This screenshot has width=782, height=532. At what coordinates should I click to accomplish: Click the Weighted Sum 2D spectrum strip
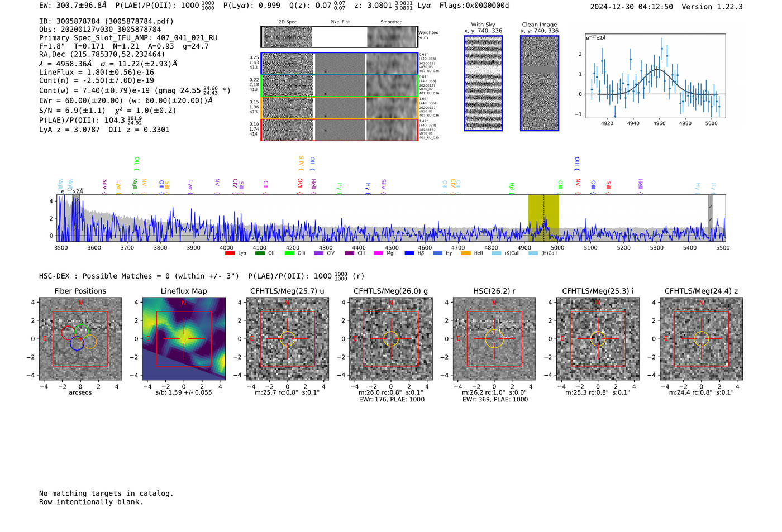339,37
